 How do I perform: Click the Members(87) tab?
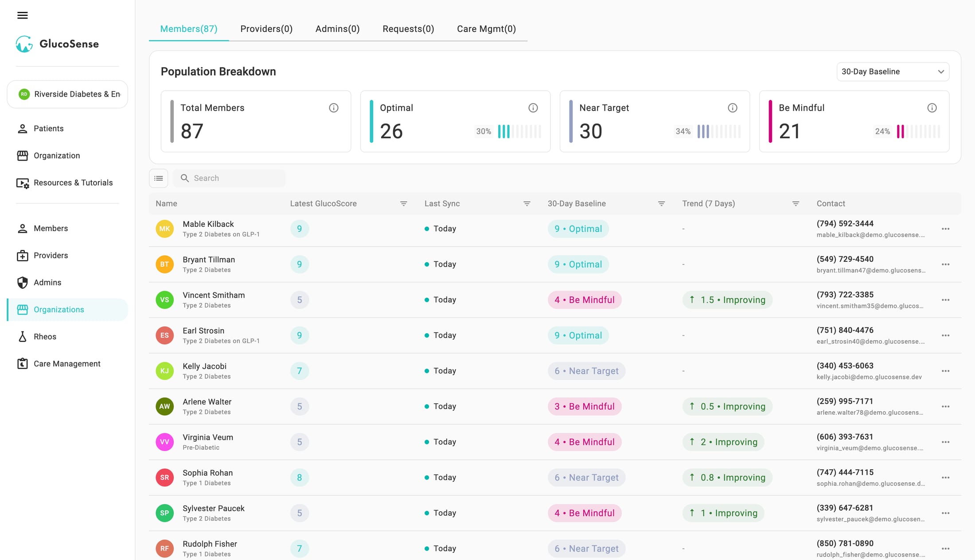[189, 29]
